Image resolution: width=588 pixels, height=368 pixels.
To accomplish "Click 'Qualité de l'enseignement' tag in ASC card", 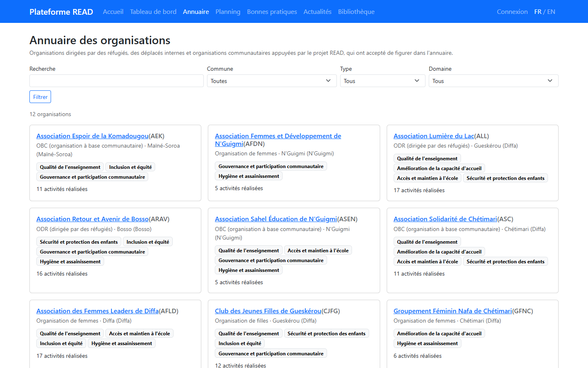I will pos(427,242).
